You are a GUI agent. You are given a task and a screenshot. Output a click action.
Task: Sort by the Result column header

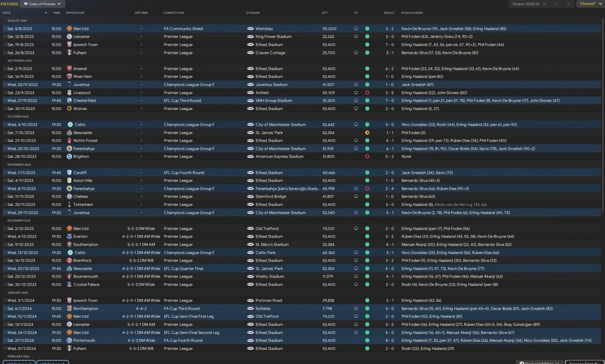389,13
